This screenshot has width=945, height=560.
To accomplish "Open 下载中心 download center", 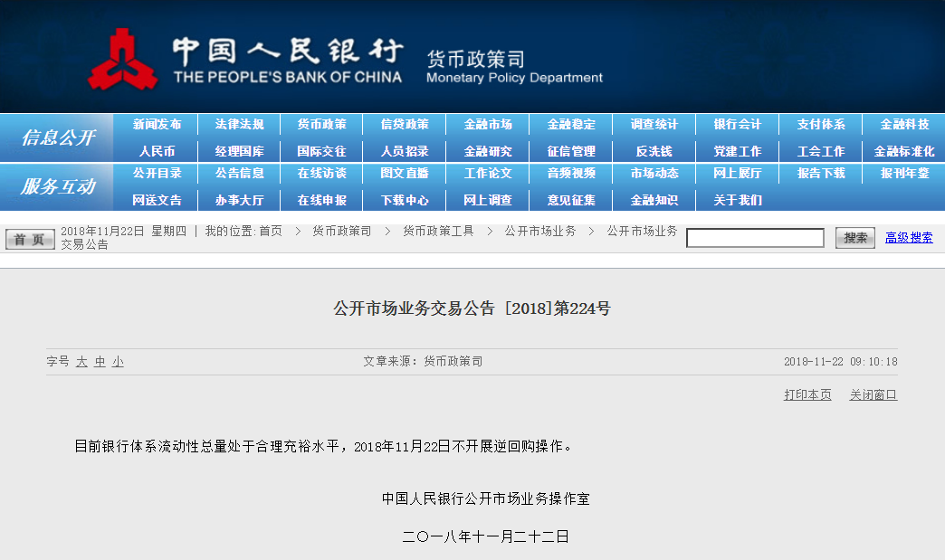I will coord(405,200).
